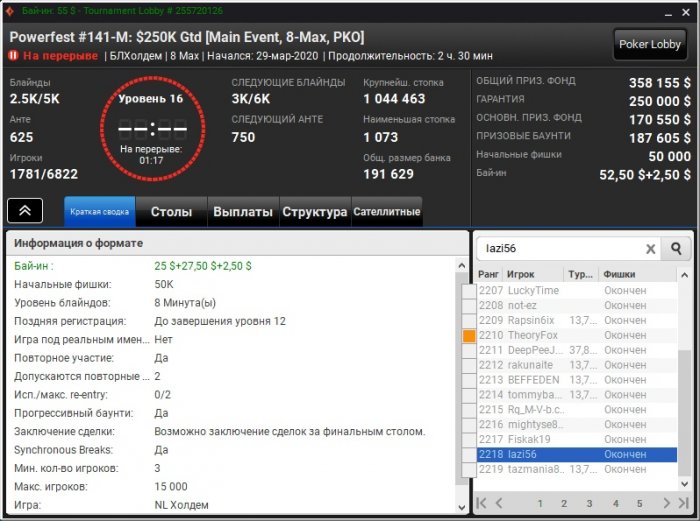Close the tournament lobby window
The height and width of the screenshot is (521, 700).
point(686,13)
